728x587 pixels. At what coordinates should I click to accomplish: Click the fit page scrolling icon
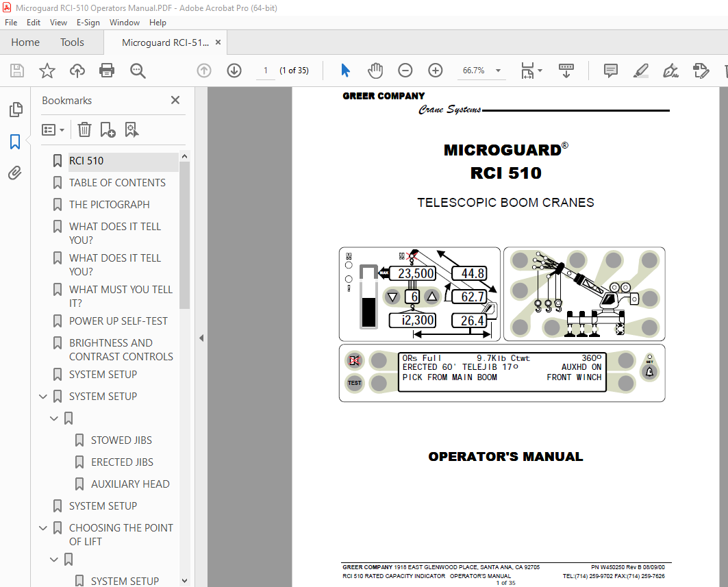click(527, 71)
